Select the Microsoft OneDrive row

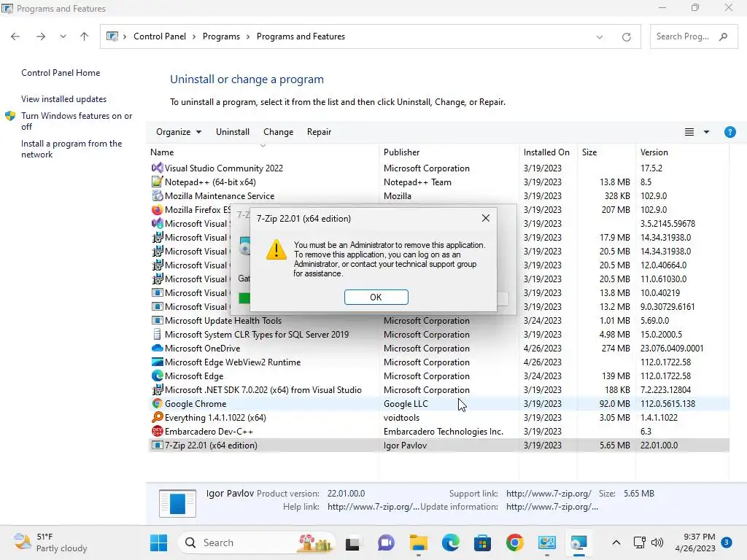(438, 348)
